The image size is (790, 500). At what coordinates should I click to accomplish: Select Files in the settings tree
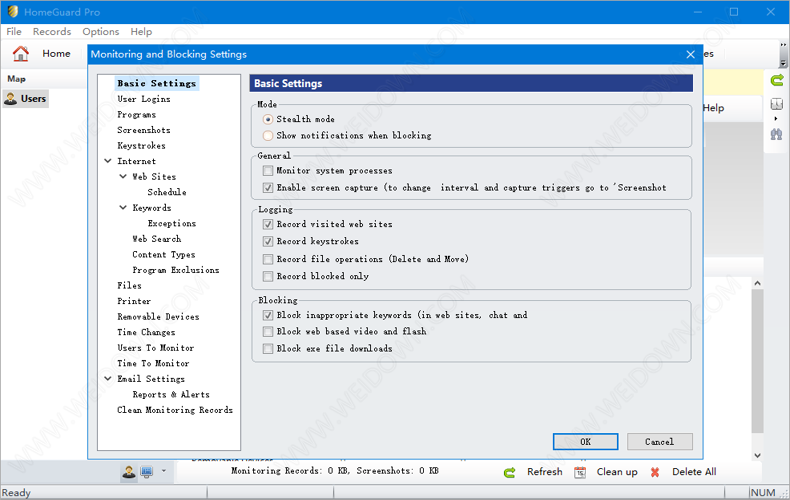coord(129,285)
